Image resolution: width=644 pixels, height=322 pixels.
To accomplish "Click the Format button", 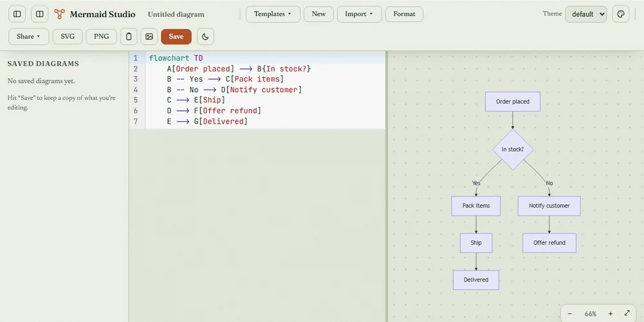I will coord(404,14).
